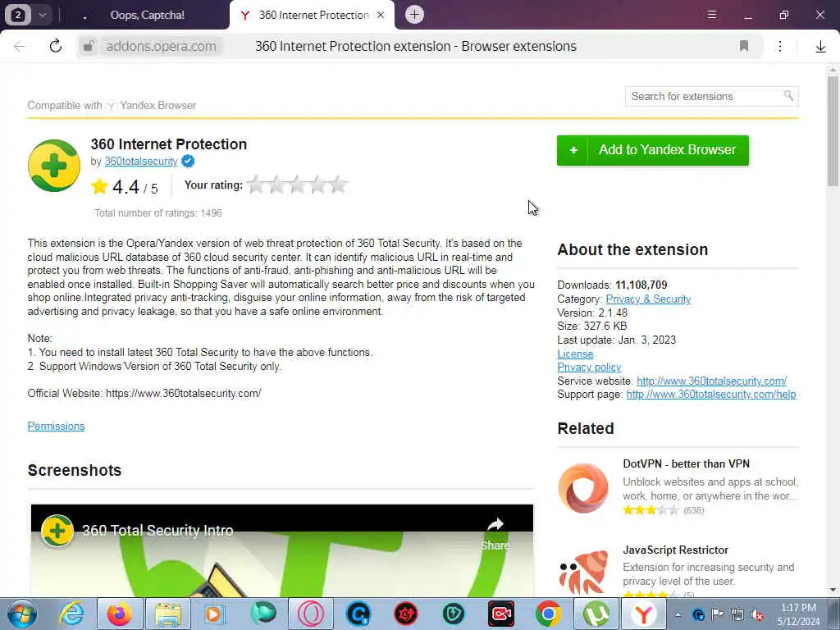Viewport: 840px width, 630px height.
Task: Launch Internet Explorer from the taskbar
Action: pos(72,614)
